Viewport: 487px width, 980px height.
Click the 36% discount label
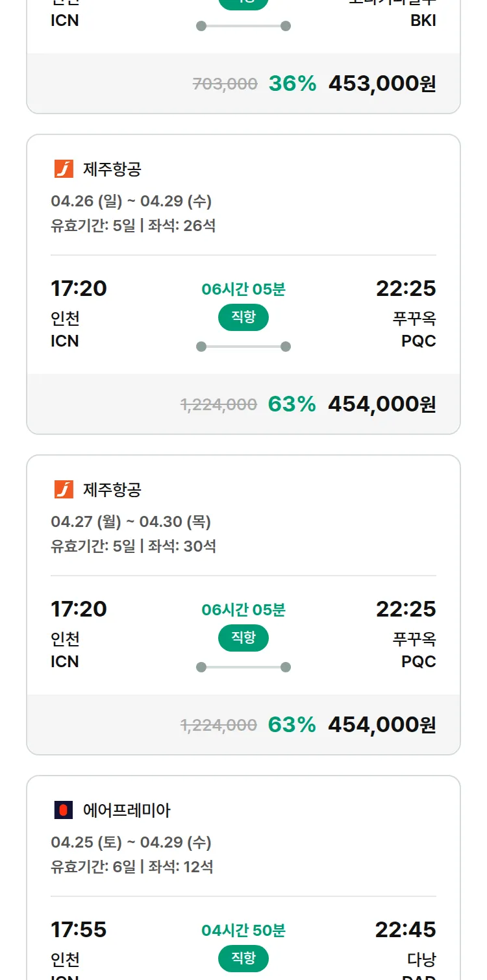292,84
